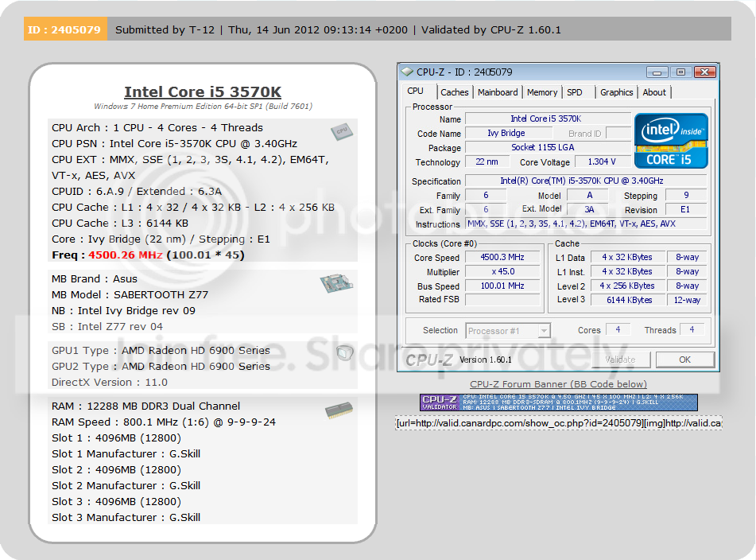Click the motherboard icon next to MB Brand
Screen dimensions: 756x560
point(336,282)
